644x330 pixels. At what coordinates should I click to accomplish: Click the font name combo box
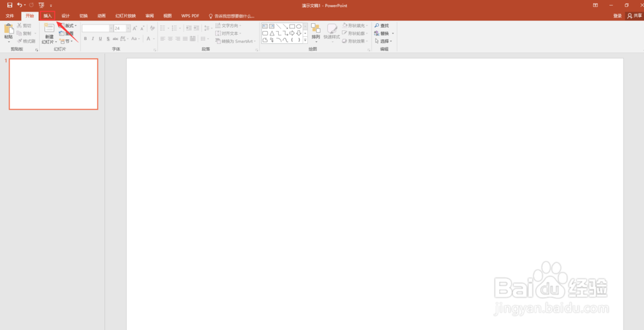point(97,28)
